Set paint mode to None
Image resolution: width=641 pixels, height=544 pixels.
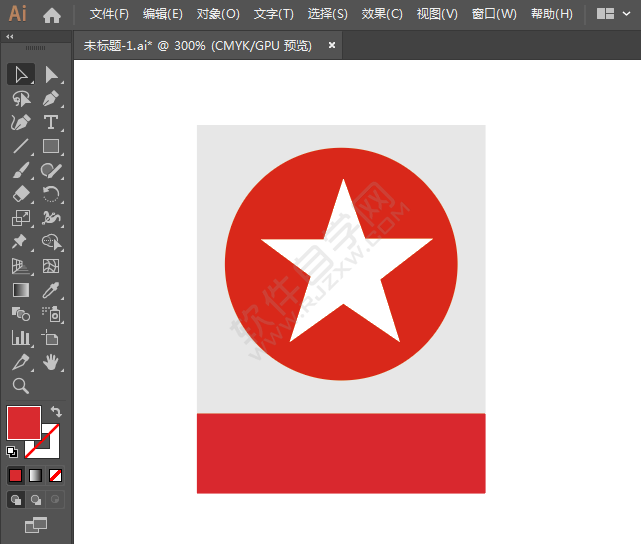point(56,475)
